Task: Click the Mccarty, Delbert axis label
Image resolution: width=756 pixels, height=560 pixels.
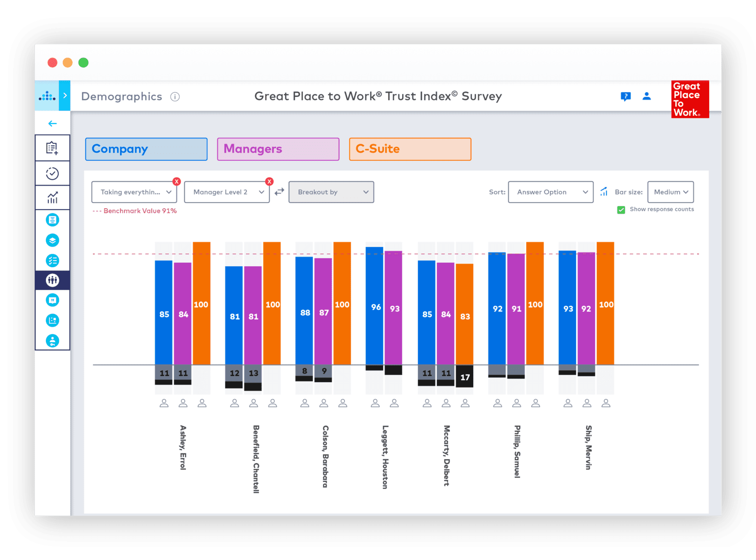Action: click(x=447, y=456)
